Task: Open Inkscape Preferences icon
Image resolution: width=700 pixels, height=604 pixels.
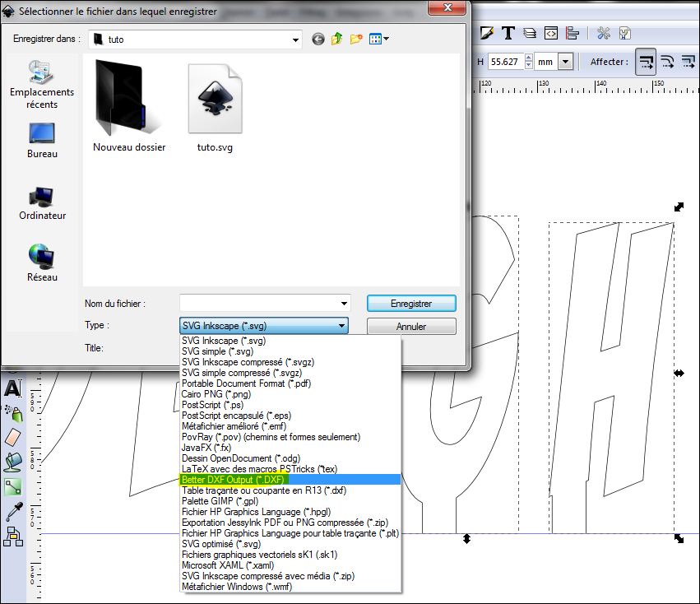Action: 604,33
